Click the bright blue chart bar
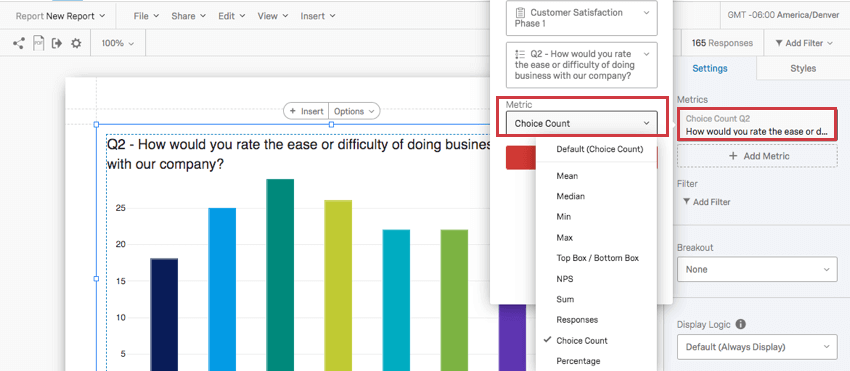The width and height of the screenshot is (850, 371). pos(222,289)
